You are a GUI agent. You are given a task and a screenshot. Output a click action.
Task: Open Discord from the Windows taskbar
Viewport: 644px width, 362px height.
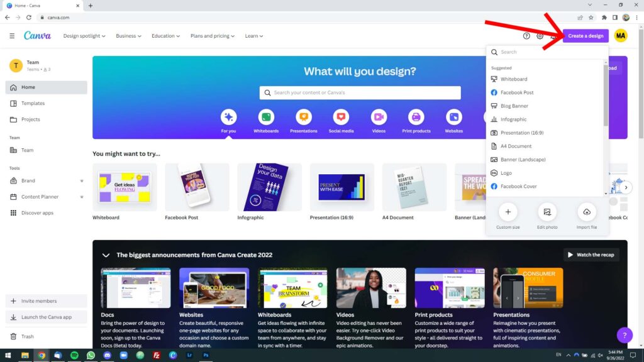click(107, 355)
